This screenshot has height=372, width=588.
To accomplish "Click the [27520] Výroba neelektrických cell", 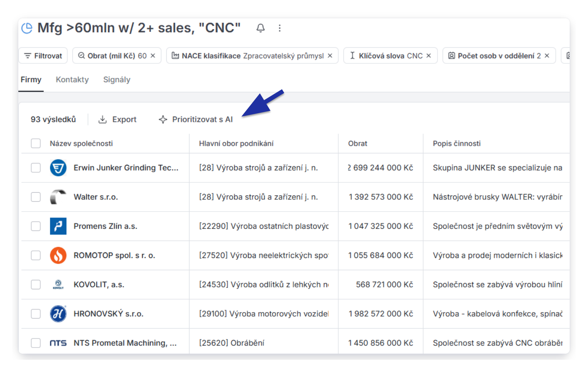I will coord(264,255).
